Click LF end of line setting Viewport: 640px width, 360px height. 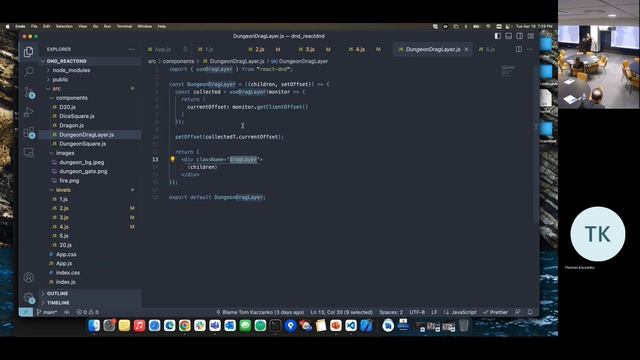(434, 312)
